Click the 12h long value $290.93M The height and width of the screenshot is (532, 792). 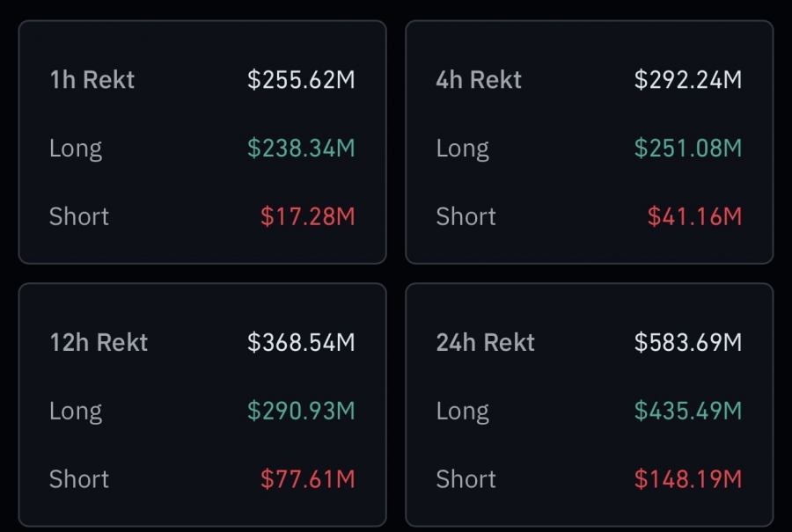click(301, 411)
